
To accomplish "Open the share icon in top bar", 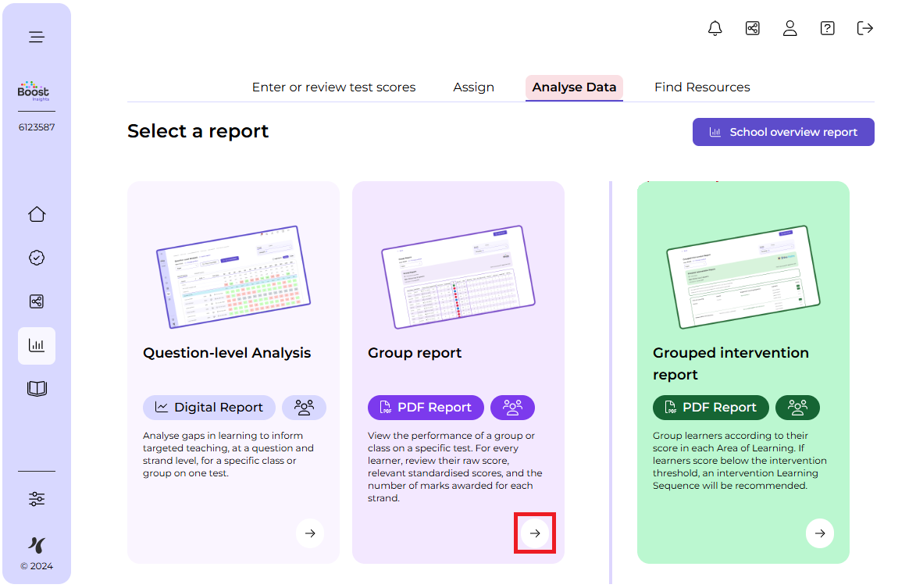I will 752,29.
